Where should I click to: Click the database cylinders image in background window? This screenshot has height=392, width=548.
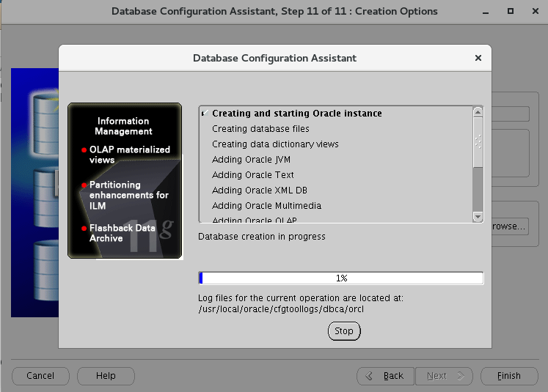click(x=34, y=193)
